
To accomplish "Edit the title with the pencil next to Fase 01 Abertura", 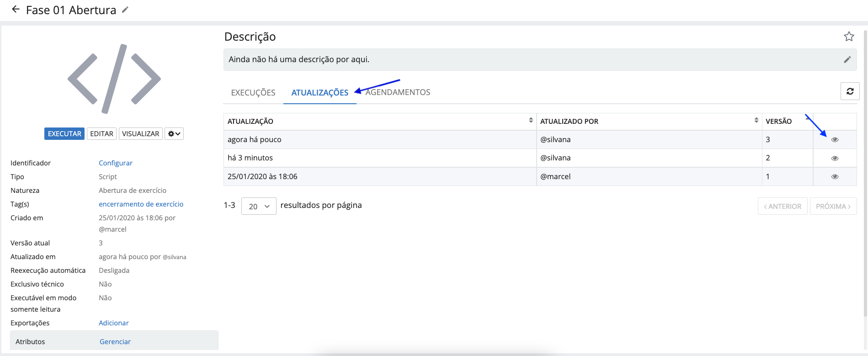I will click(125, 10).
